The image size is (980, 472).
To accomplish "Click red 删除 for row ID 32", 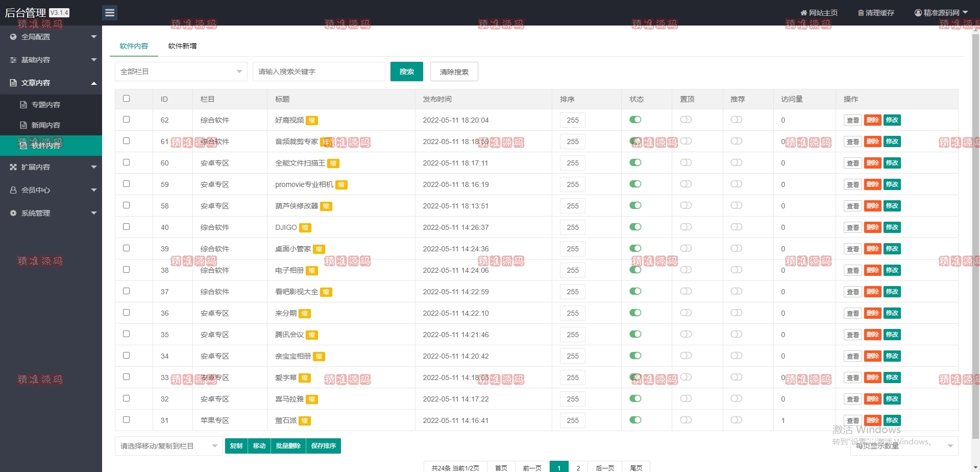I will pos(873,399).
